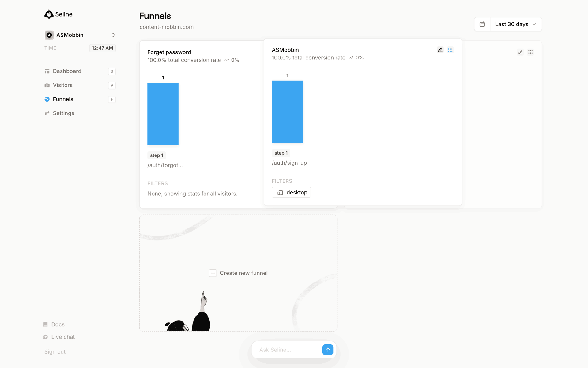Click the /auth/forgot... path text

[x=165, y=165]
